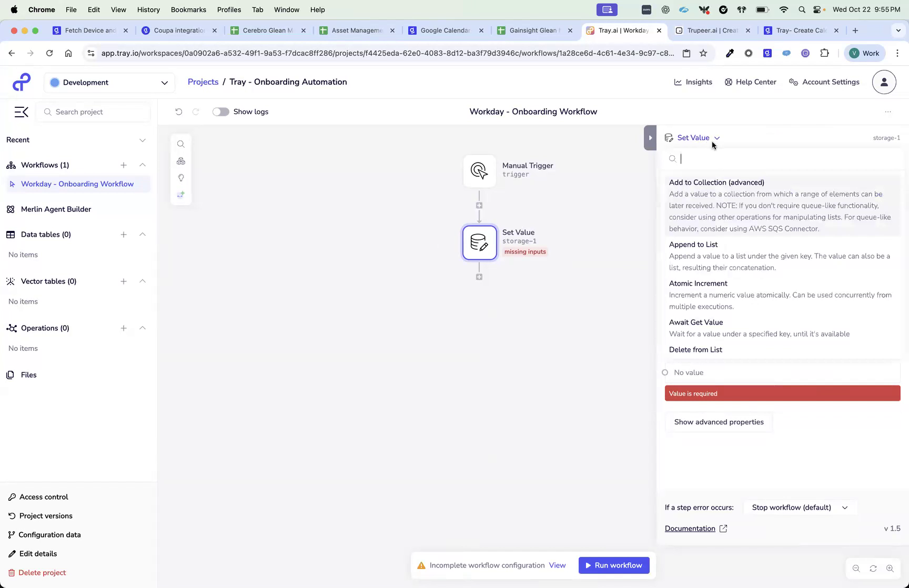Search for connectors on the canvas toolbar
This screenshot has height=588, width=909.
pyautogui.click(x=181, y=144)
